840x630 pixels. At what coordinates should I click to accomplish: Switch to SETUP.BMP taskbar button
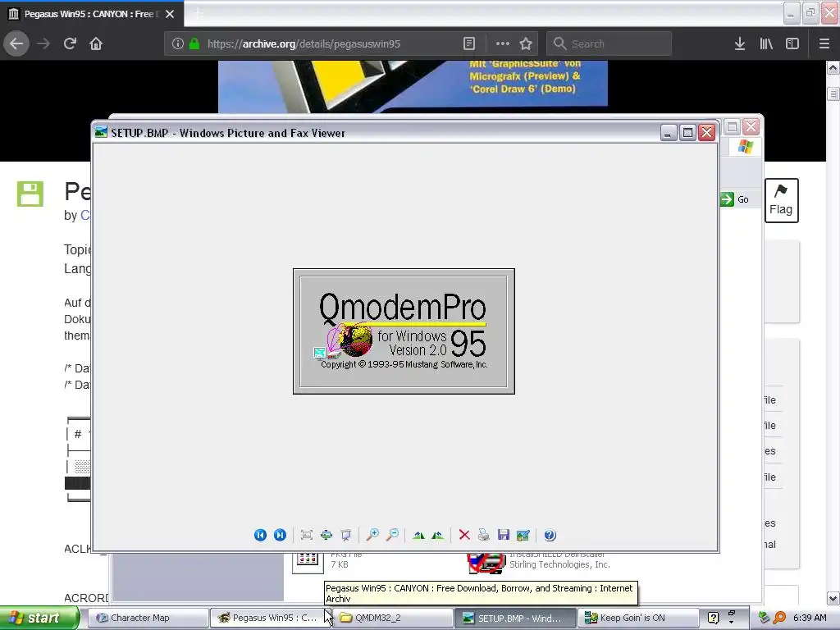pyautogui.click(x=515, y=618)
